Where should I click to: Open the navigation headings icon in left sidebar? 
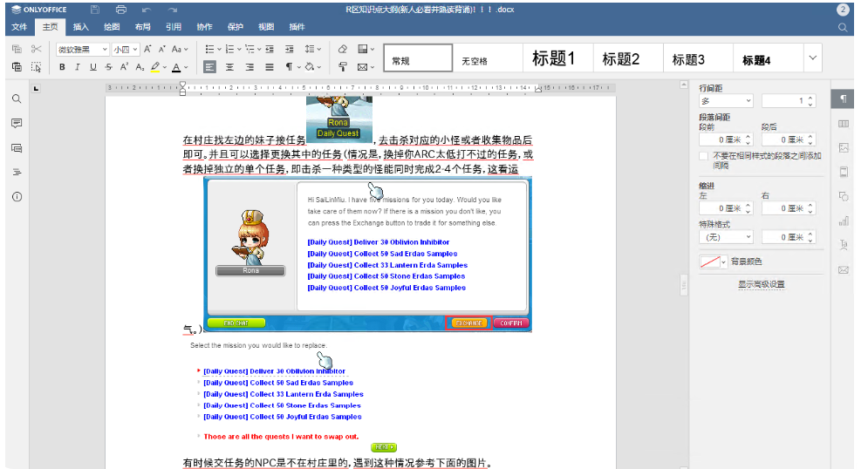17,172
